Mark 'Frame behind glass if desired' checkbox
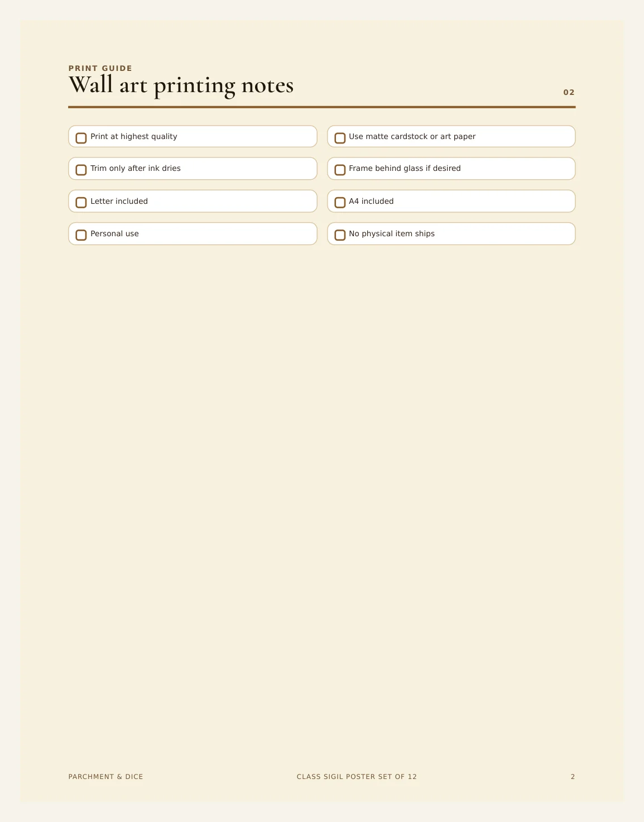The height and width of the screenshot is (822, 644). (340, 170)
